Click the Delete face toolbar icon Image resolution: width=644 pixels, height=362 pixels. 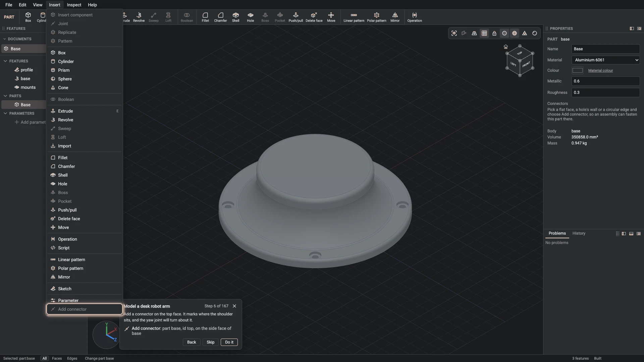tap(314, 17)
